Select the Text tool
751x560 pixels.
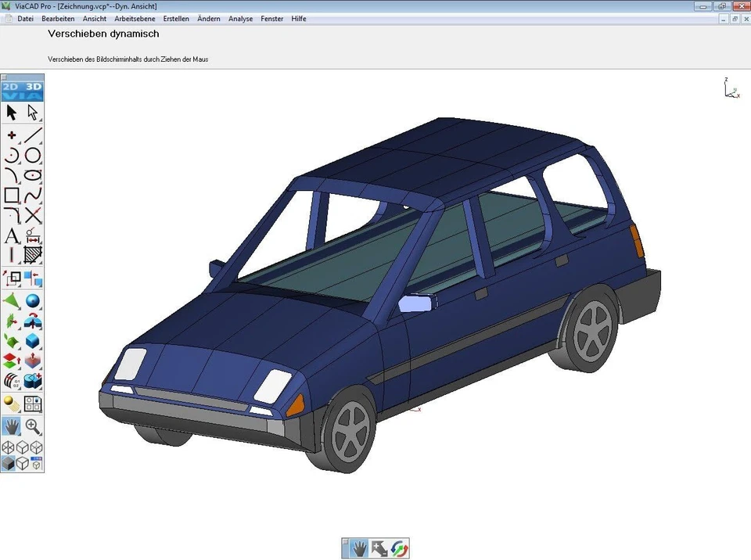[x=11, y=235]
